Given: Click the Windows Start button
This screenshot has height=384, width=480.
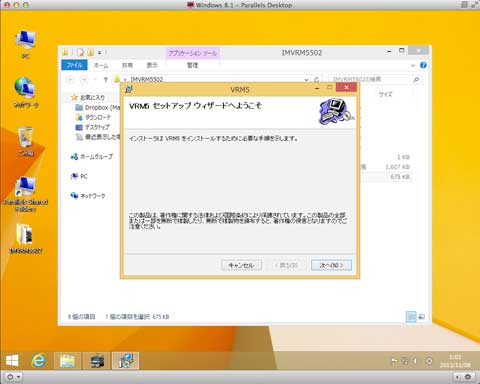Looking at the screenshot, I should [x=12, y=361].
